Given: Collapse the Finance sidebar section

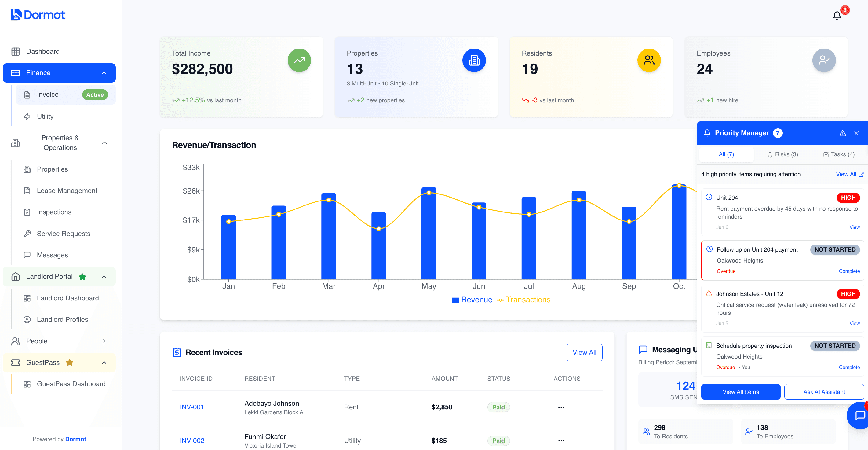Looking at the screenshot, I should pos(104,73).
